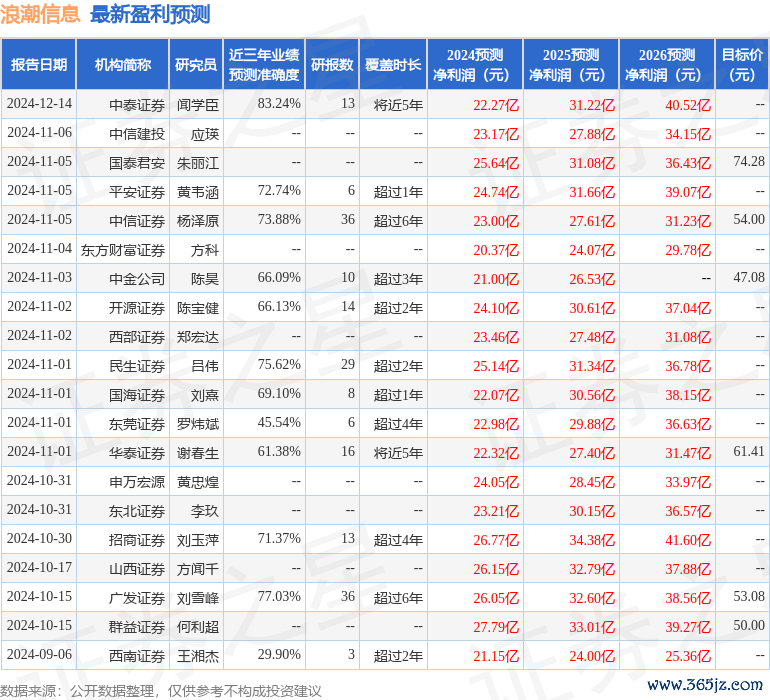
Task: Open the www.365jz.com website link
Action: pyautogui.click(x=705, y=684)
